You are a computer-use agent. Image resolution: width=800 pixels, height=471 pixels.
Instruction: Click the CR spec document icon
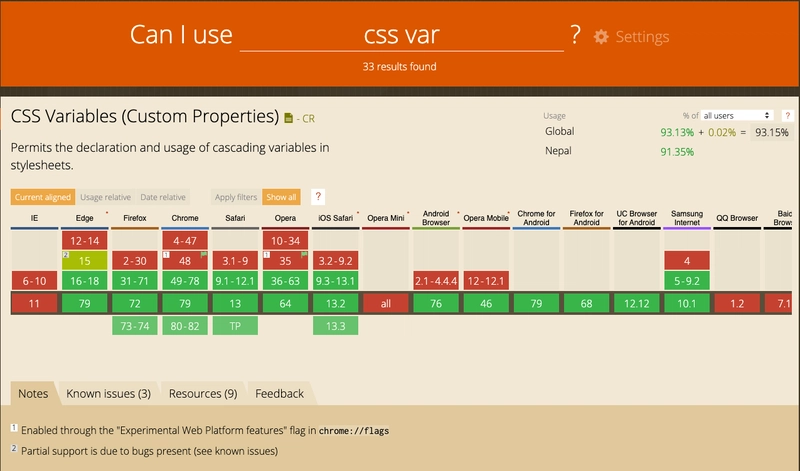click(x=288, y=118)
